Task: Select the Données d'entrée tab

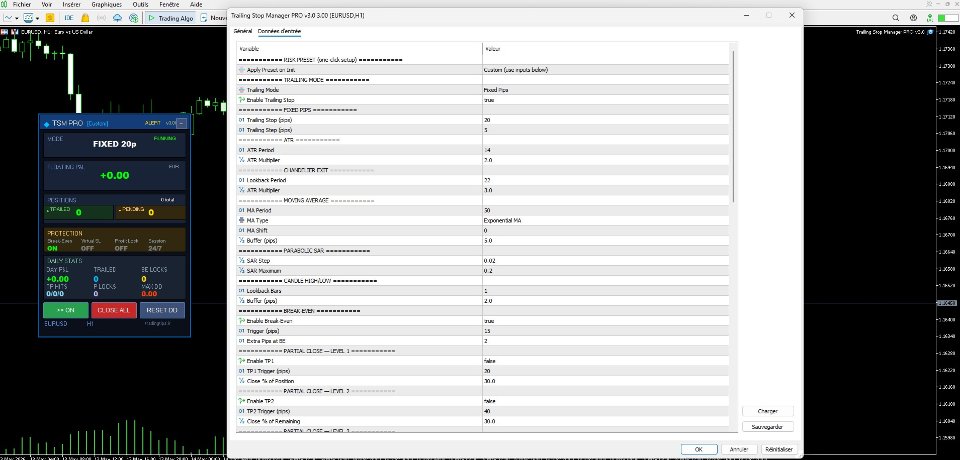Action: 279,31
